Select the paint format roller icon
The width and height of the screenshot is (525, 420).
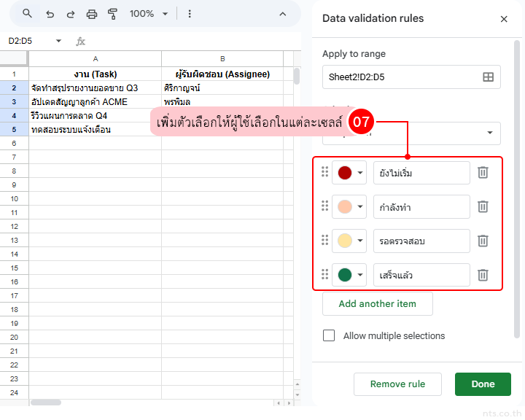112,14
